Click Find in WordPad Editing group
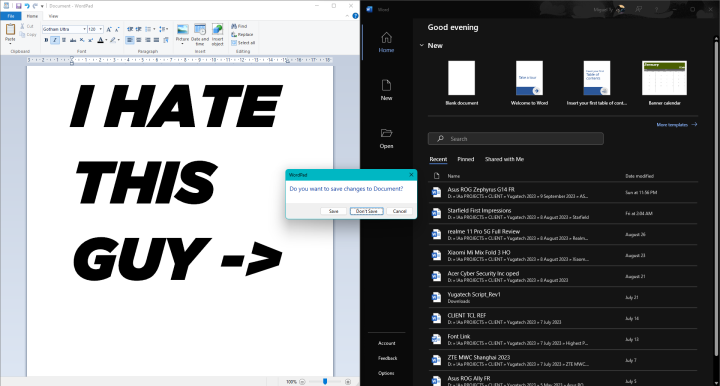 click(239, 26)
